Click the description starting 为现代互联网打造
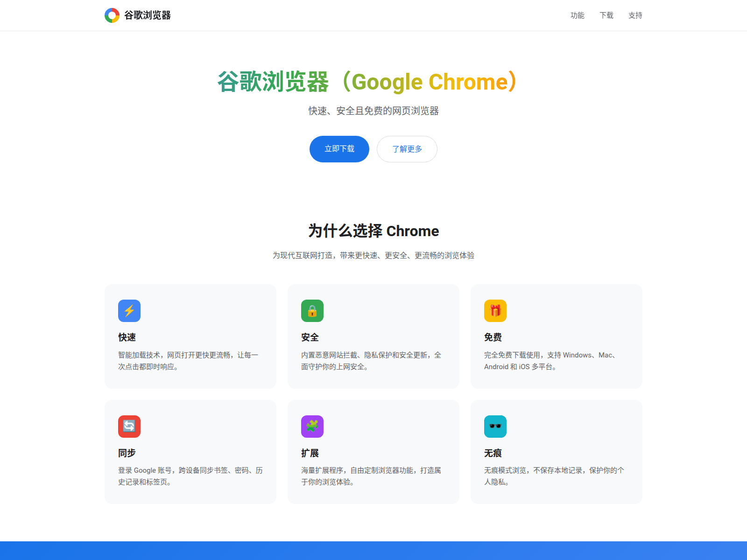The width and height of the screenshot is (747, 560). point(373,255)
